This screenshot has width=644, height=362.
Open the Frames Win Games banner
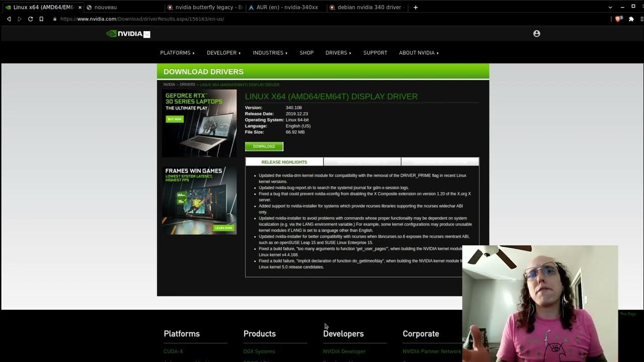(x=199, y=201)
